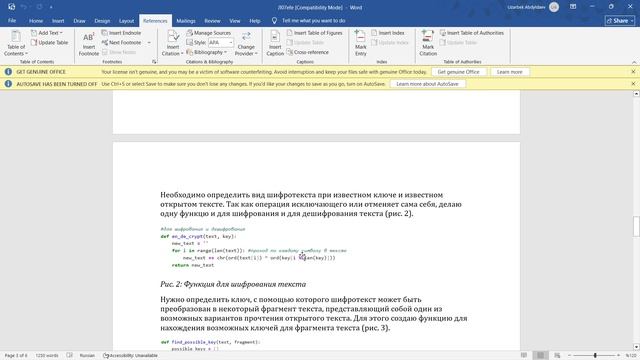Click Mark Citation
Viewport: 640px width, 360px height.
tap(428, 43)
